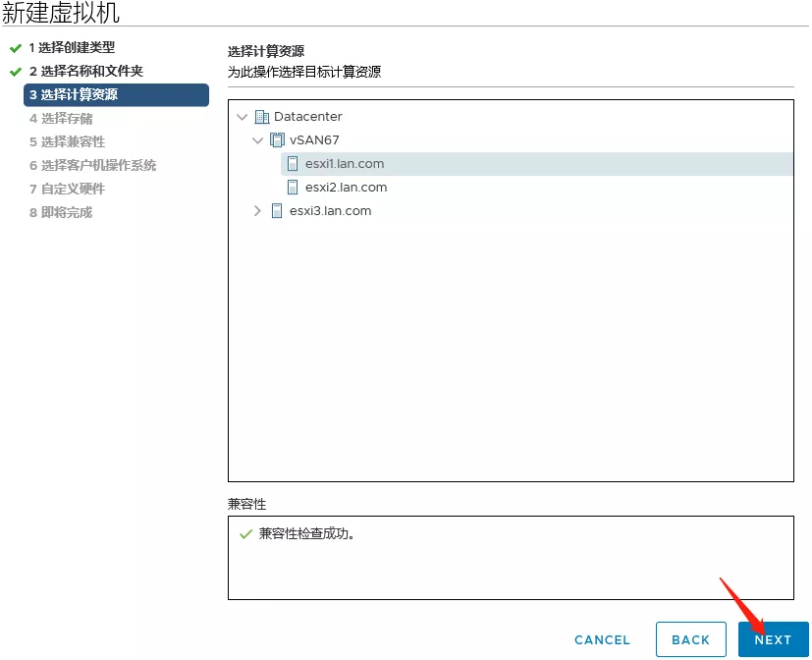
Task: Click the esxi3.lan.com host icon
Action: point(277,211)
